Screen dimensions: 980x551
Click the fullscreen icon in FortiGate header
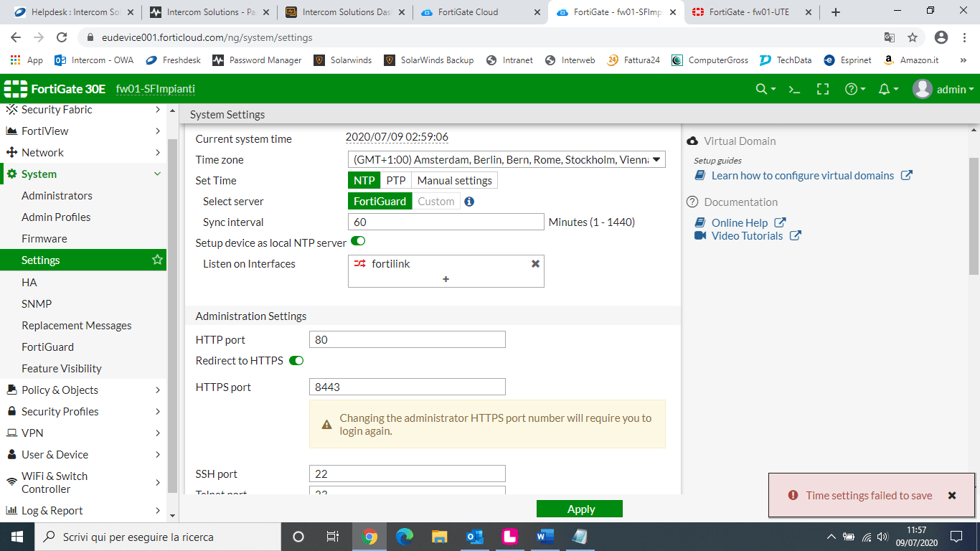(823, 89)
